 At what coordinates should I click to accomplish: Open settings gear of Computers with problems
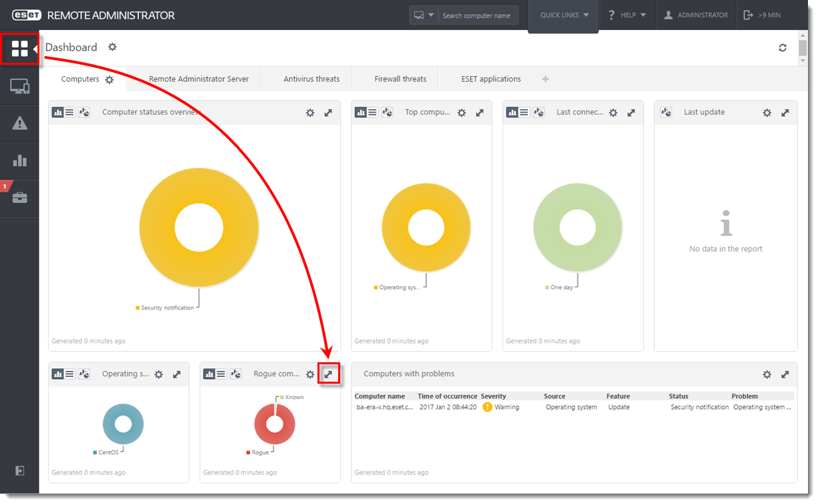(x=767, y=375)
